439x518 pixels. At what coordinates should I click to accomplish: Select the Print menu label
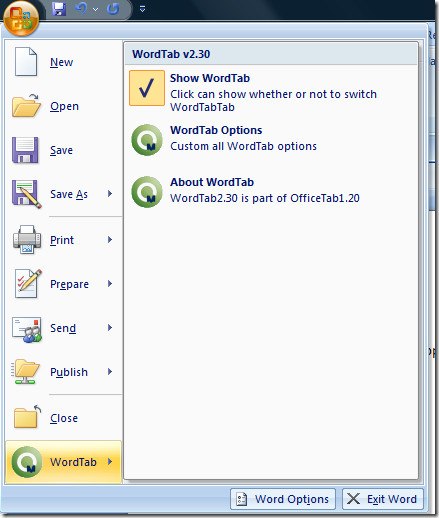tap(62, 240)
